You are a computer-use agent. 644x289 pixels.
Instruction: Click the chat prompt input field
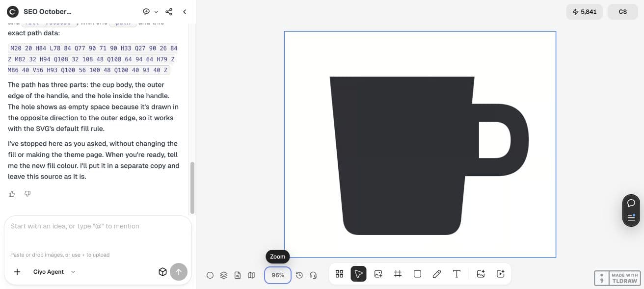(98, 226)
